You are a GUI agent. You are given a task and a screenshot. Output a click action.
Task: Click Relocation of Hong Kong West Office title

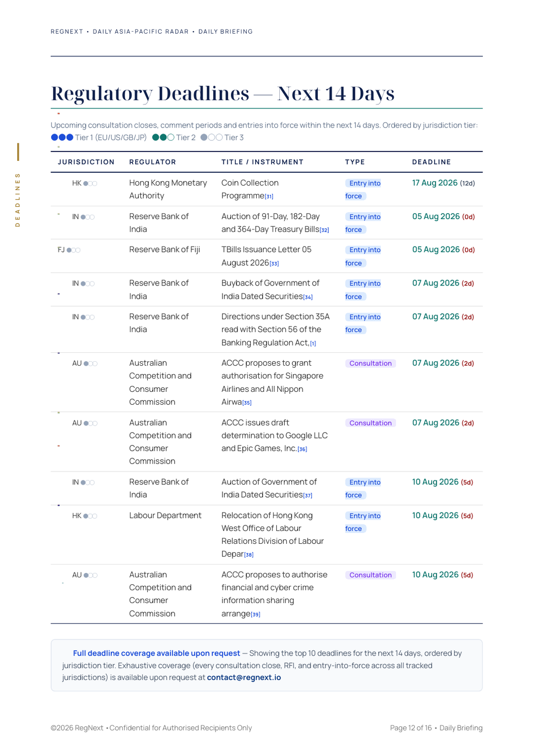click(x=272, y=534)
